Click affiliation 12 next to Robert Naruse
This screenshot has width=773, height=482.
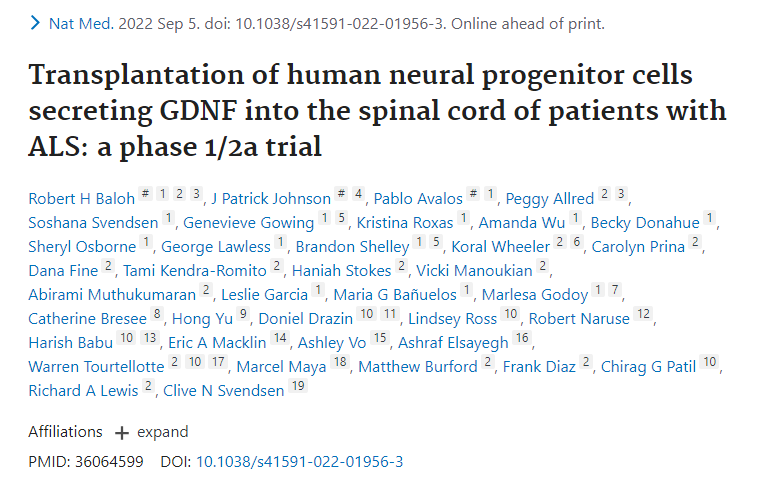click(644, 315)
